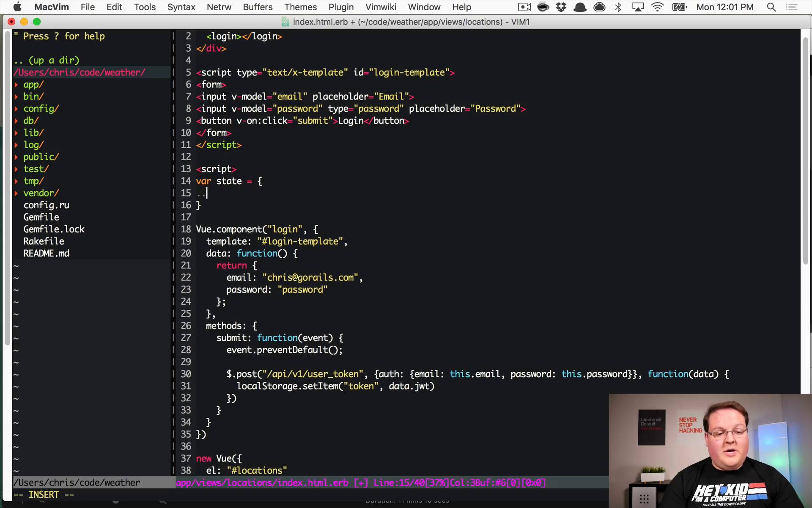Viewport: 812px width, 508px height.
Task: Click the Bluetooth status icon
Action: [618, 7]
